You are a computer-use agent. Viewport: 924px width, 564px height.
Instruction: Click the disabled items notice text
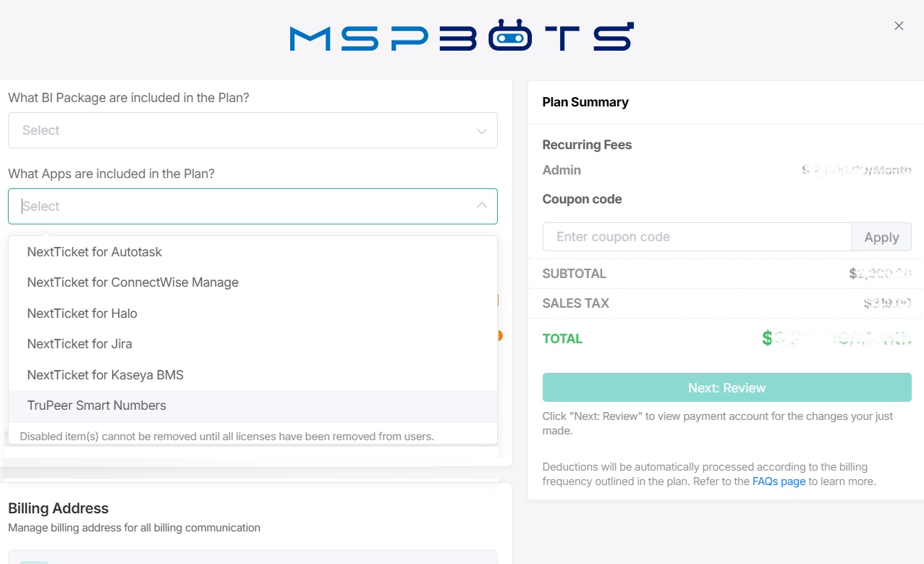[226, 437]
